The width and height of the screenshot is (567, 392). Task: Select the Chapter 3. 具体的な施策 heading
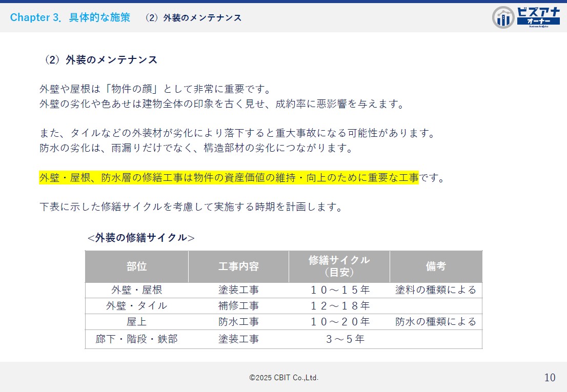tap(70, 17)
